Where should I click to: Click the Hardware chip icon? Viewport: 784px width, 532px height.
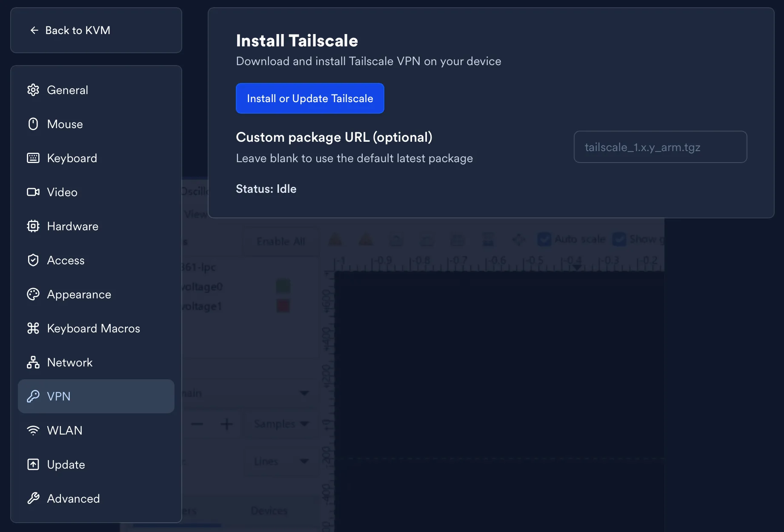click(x=33, y=226)
